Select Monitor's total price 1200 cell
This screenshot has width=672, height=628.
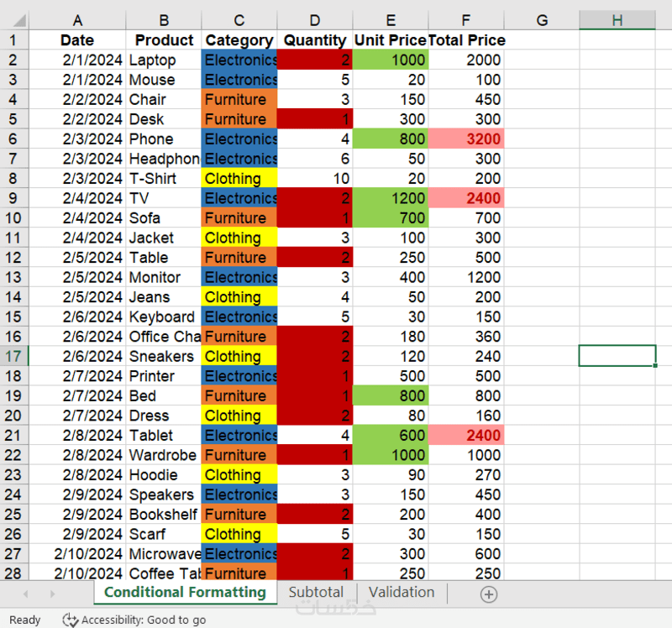point(466,277)
